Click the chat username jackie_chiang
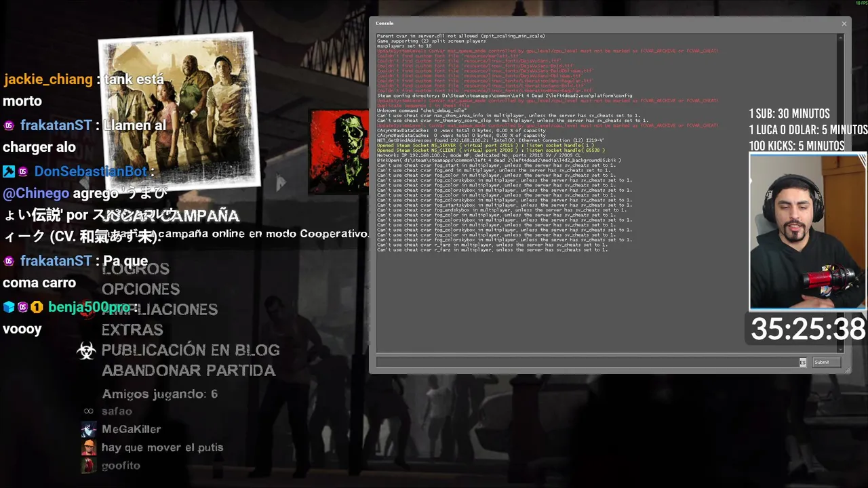 [x=48, y=79]
